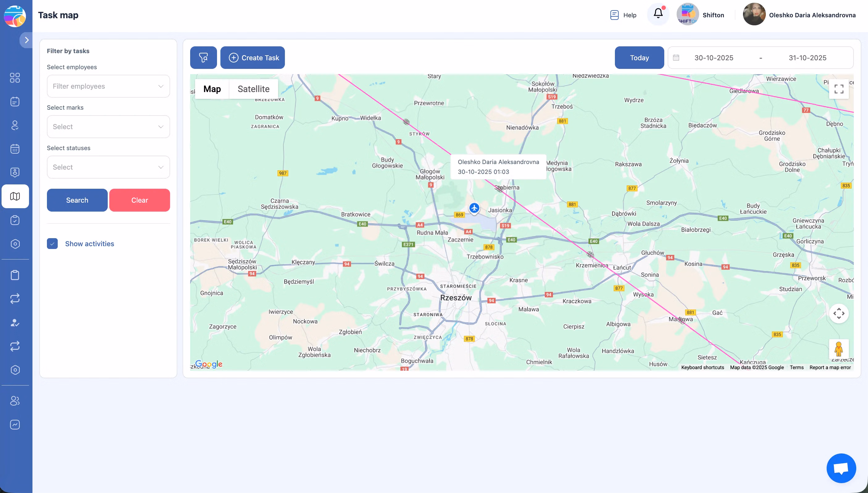Open the filter search icon above the map
Viewport: 868px width, 493px height.
point(203,57)
